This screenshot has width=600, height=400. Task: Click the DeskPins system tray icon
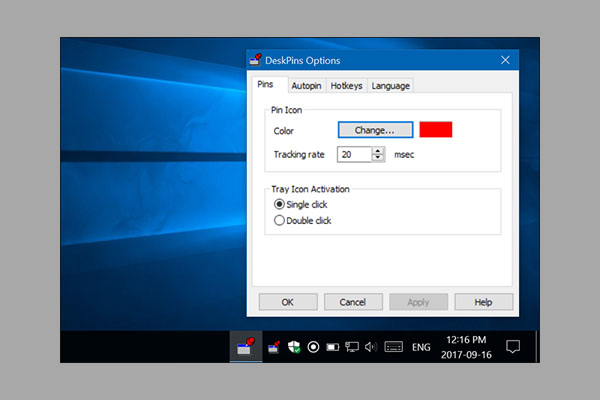[x=274, y=347]
